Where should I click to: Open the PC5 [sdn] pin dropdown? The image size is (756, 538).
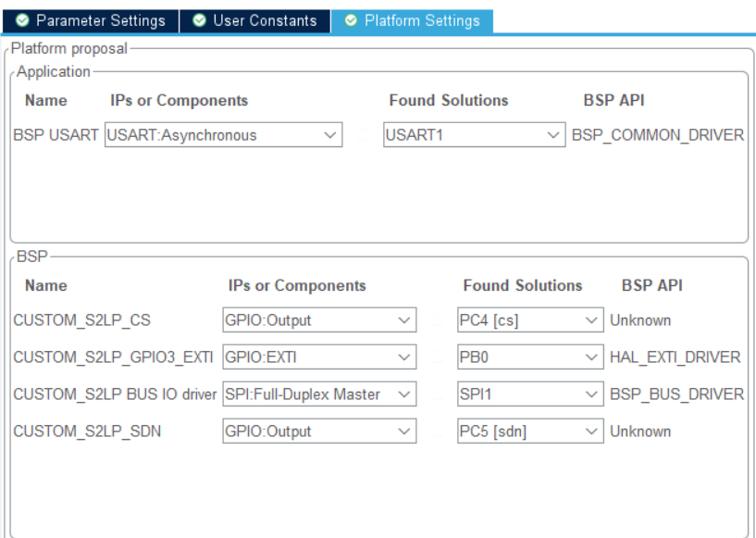593,431
